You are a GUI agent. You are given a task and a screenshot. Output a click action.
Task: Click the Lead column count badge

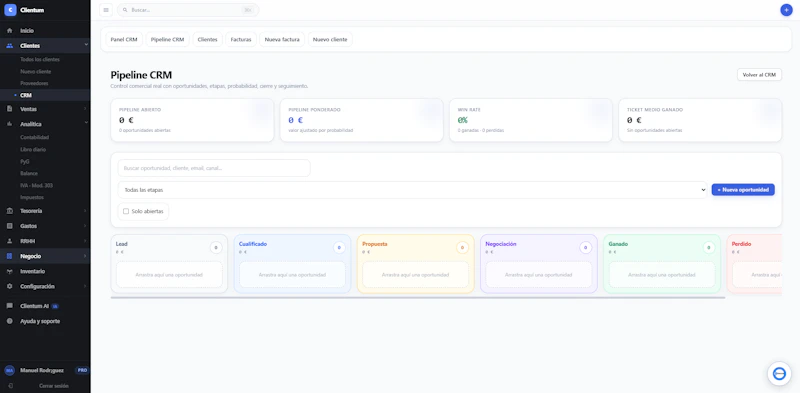tap(216, 248)
